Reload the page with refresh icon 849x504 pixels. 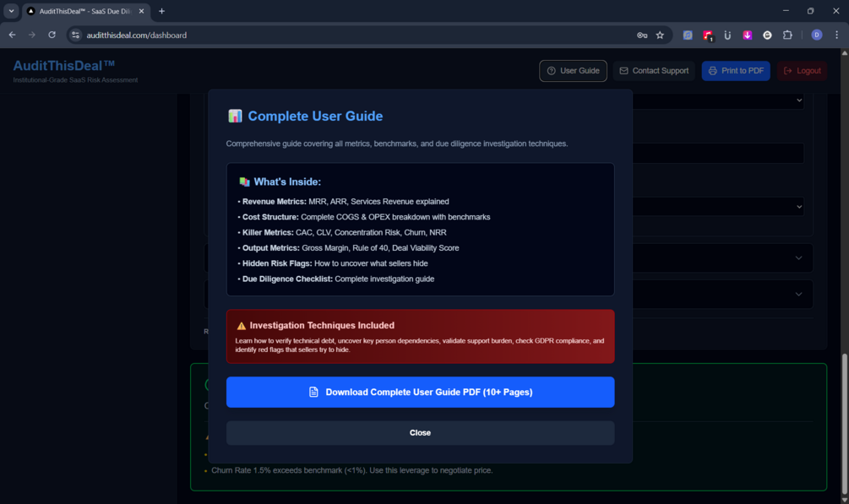click(52, 35)
